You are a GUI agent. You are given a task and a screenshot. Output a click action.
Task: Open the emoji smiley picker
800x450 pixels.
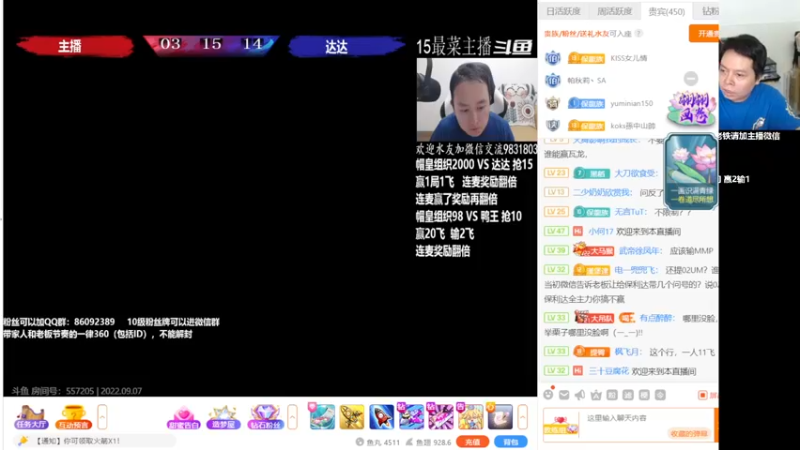point(548,394)
